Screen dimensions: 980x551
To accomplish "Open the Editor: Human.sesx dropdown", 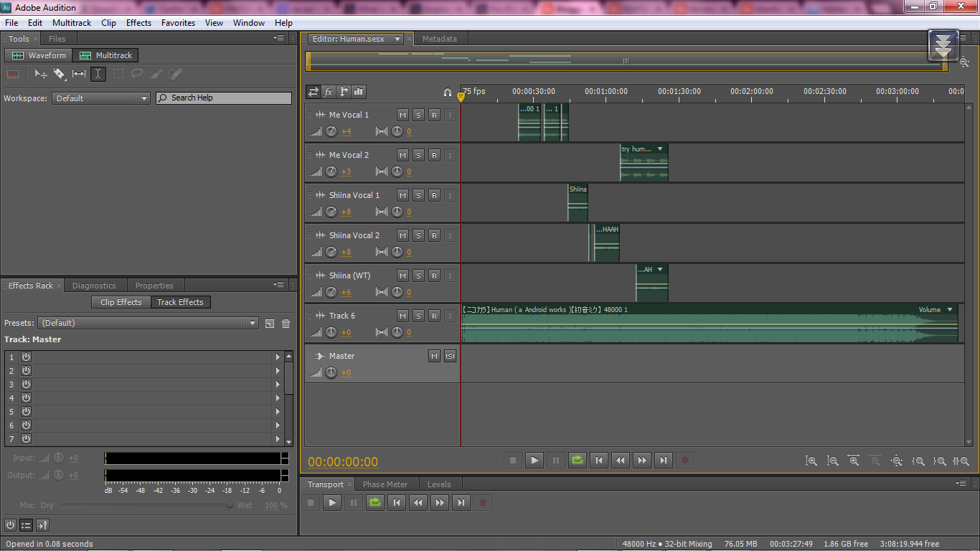I will coord(399,39).
